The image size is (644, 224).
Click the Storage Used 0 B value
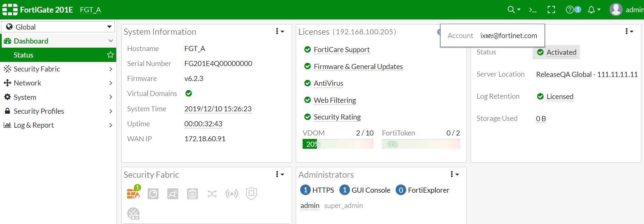coord(541,118)
